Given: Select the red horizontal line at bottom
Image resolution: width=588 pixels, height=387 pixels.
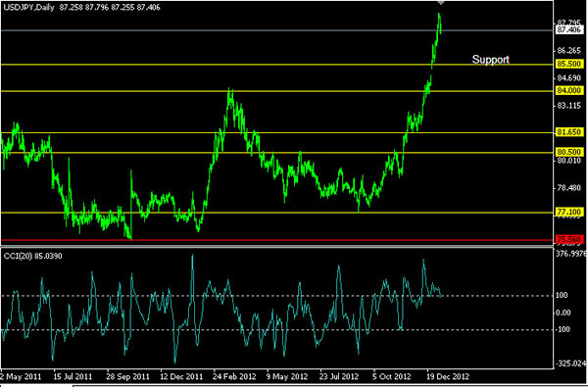Looking at the screenshot, I should [276, 240].
